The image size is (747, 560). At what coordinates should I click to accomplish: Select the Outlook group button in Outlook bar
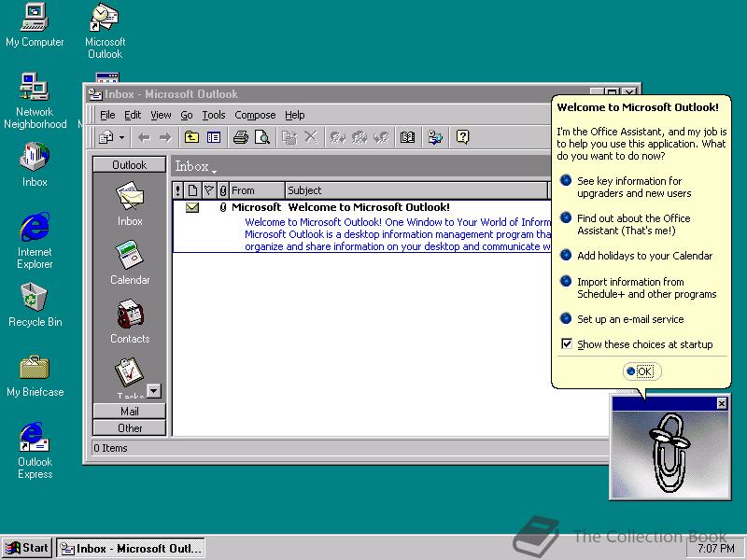(130, 165)
